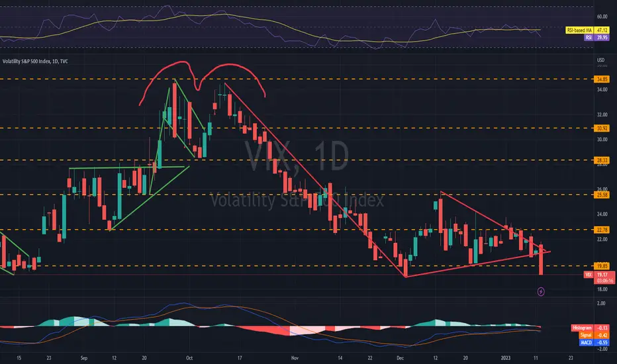This screenshot has height=364, width=617.
Task: Select the purple RSI indicator label
Action: [589, 37]
